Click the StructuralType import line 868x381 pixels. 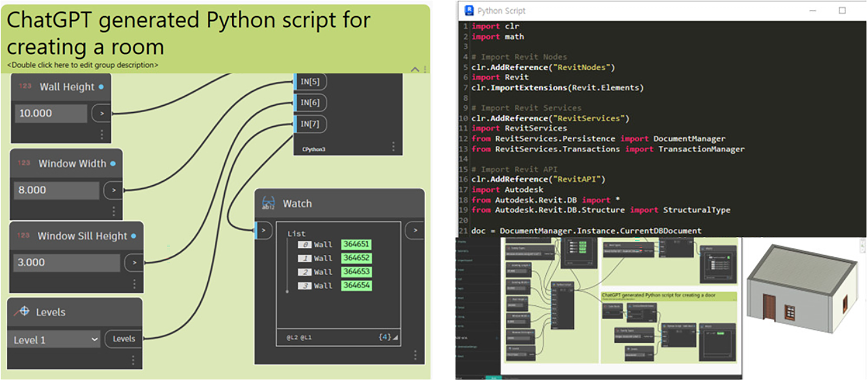[x=601, y=210]
